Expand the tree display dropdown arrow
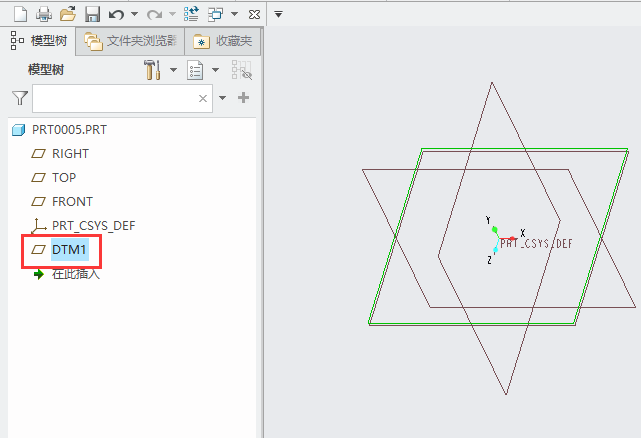This screenshot has height=438, width=641. 215,70
